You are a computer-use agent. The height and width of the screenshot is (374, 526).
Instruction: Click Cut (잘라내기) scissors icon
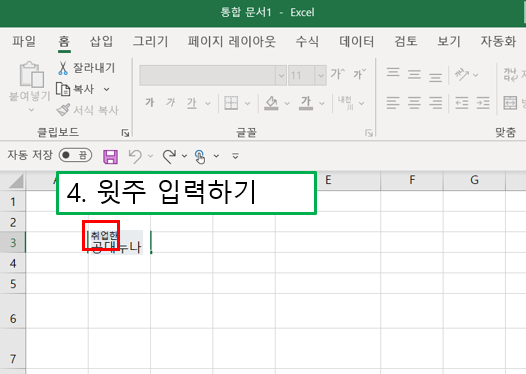pyautogui.click(x=63, y=68)
